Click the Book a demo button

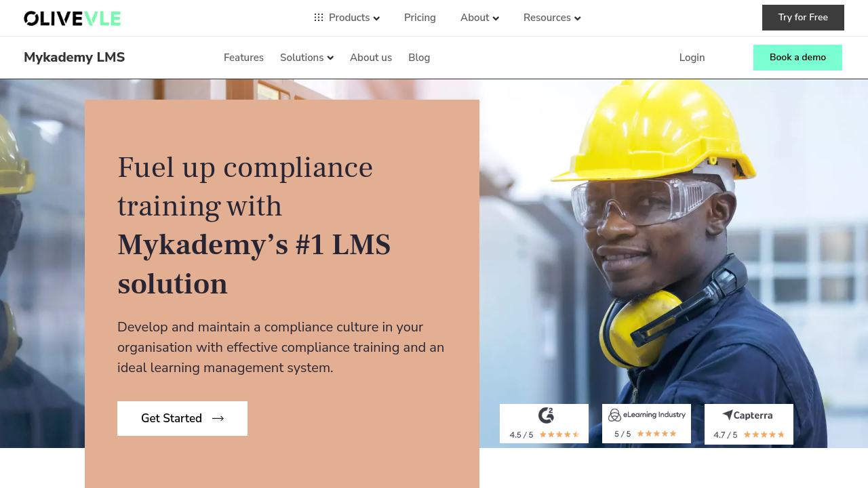point(797,58)
